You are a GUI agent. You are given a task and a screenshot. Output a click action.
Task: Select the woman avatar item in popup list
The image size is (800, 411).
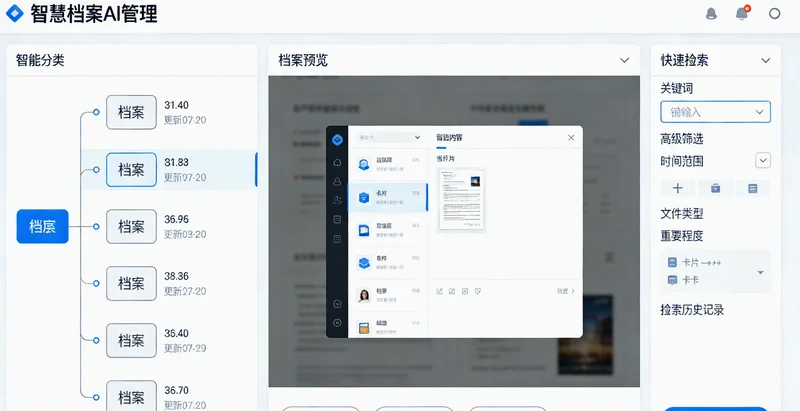[x=388, y=295]
